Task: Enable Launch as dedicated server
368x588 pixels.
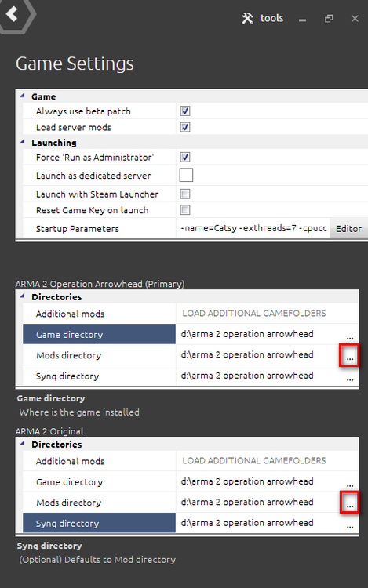Action: 186,175
